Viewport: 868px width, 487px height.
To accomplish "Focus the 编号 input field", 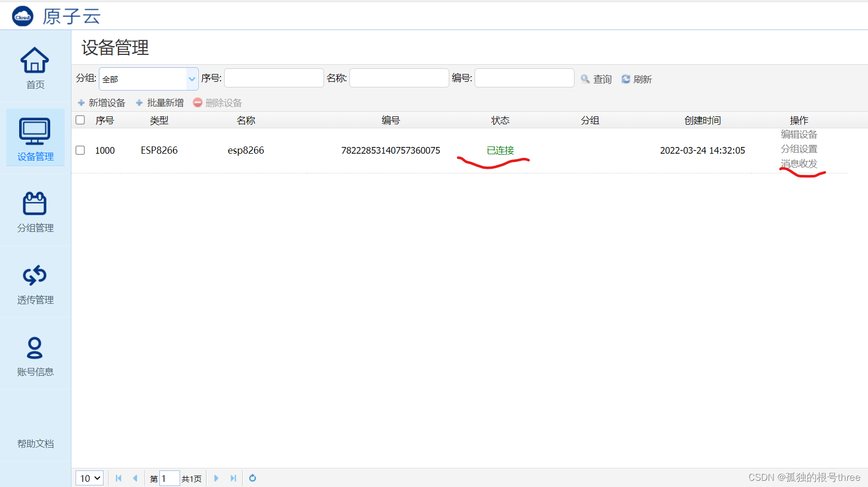I will [x=524, y=78].
